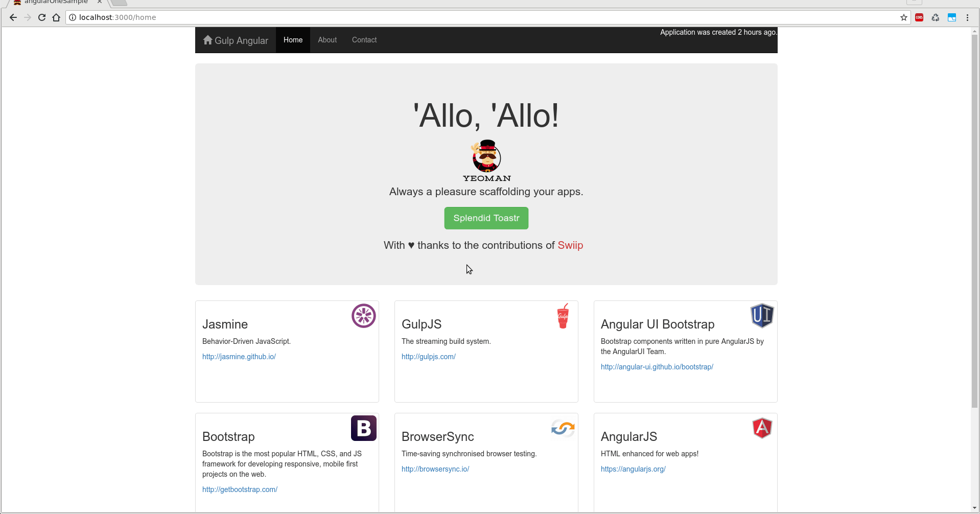This screenshot has height=514, width=980.
Task: Click the browser forward arrow
Action: pyautogui.click(x=28, y=17)
